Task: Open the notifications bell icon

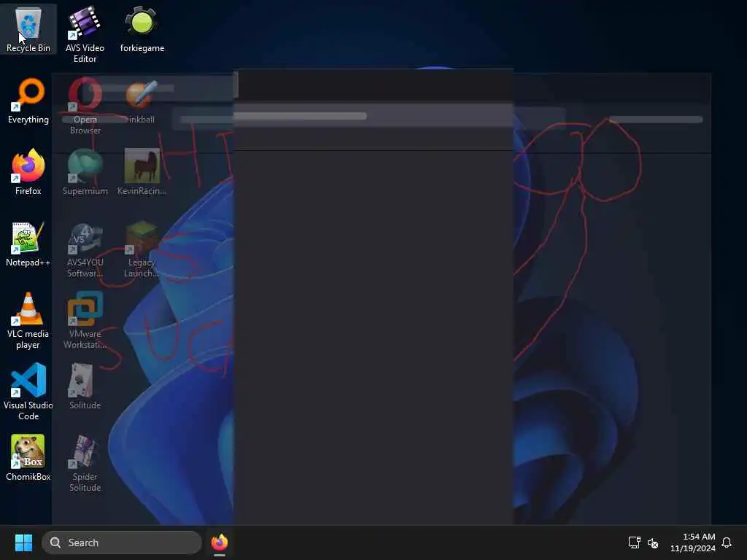Action: 727,542
